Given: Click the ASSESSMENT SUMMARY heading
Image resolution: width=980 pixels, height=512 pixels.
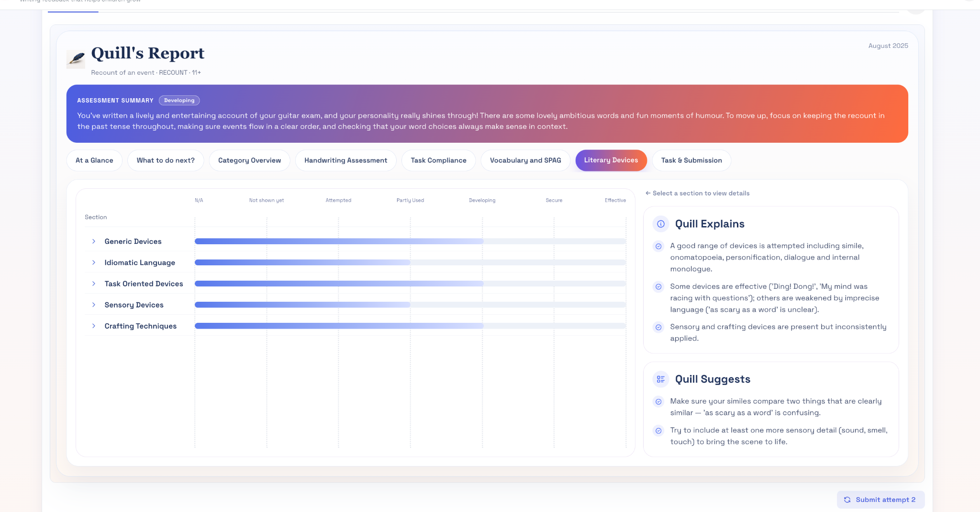Looking at the screenshot, I should 115,101.
